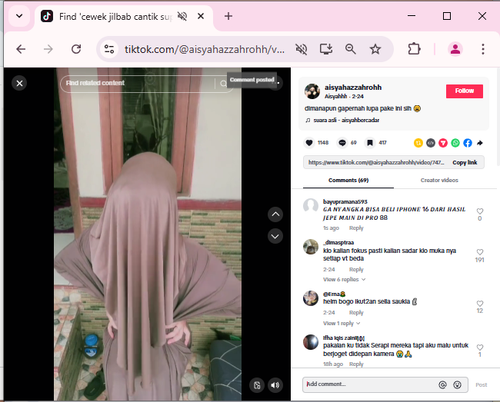The width and height of the screenshot is (500, 402).
Task: Share video to WhatsApp
Action: [455, 143]
